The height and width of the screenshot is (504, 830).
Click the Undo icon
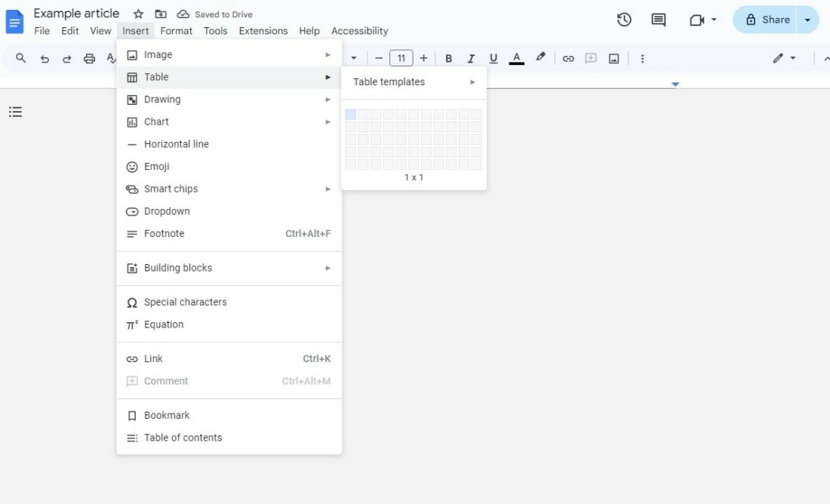pyautogui.click(x=45, y=57)
